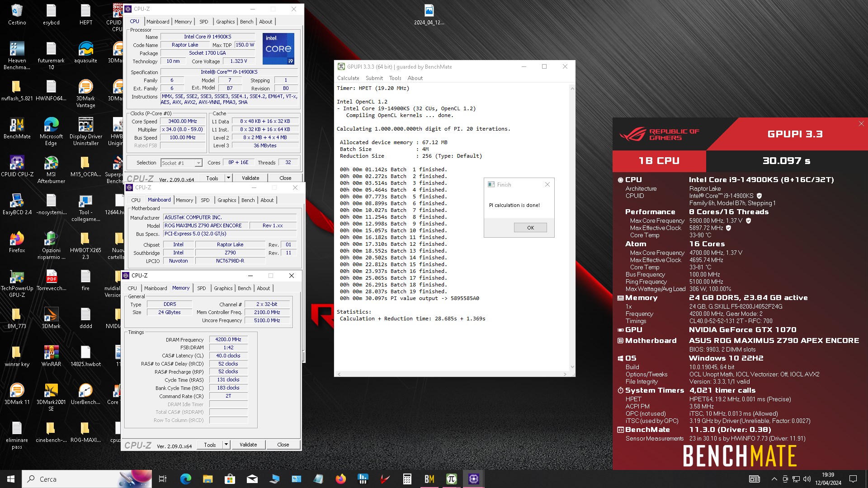
Task: Open EasyBCD 2.4 desktop icon
Action: tap(17, 204)
